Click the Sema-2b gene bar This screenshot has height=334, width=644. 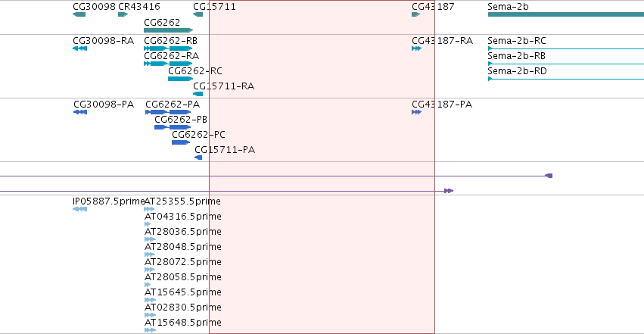click(x=566, y=14)
